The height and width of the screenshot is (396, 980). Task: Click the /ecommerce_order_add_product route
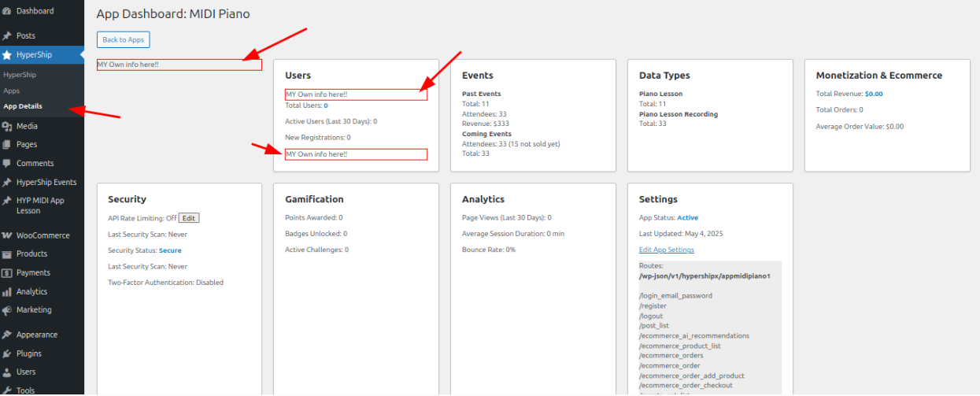[692, 376]
